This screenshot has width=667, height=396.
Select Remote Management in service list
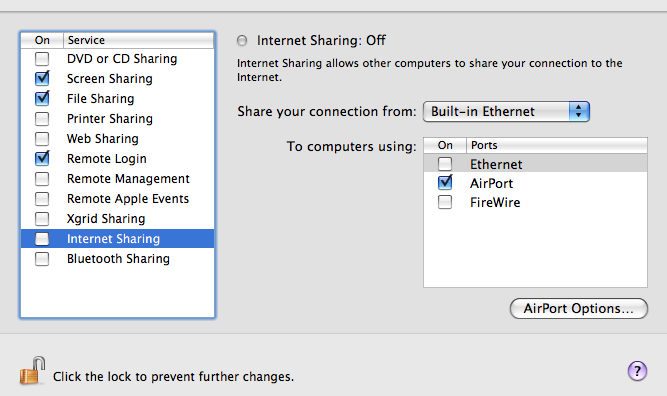tap(117, 179)
